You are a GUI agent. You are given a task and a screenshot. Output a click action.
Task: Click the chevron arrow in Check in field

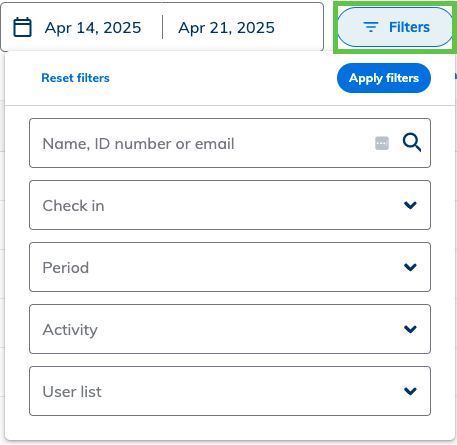point(410,205)
